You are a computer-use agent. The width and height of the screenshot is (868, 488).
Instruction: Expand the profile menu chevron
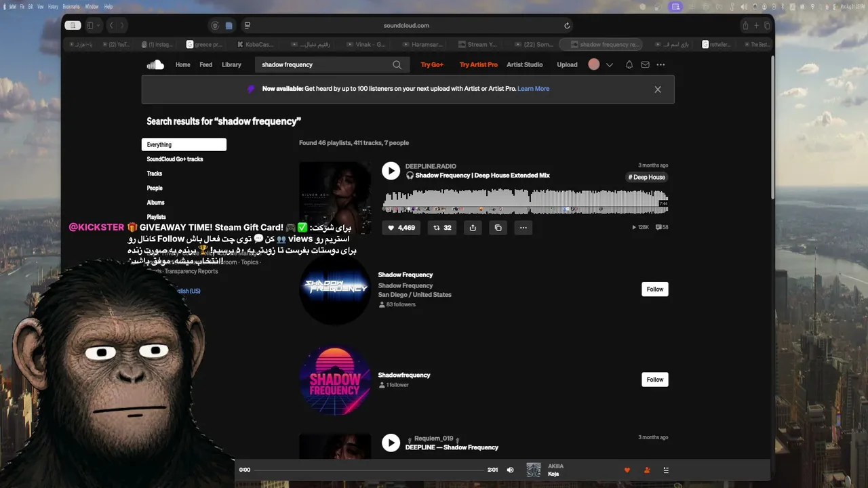[x=610, y=65]
